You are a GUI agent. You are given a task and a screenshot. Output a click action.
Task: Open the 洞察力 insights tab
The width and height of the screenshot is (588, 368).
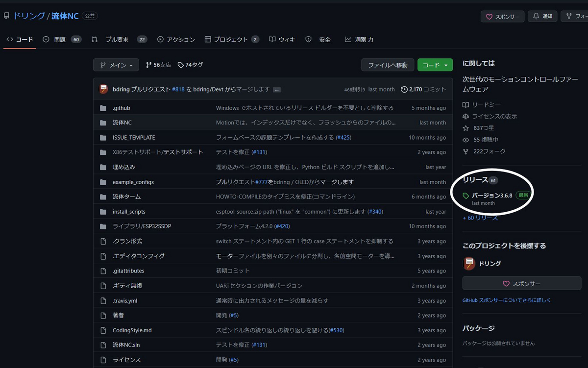(359, 39)
